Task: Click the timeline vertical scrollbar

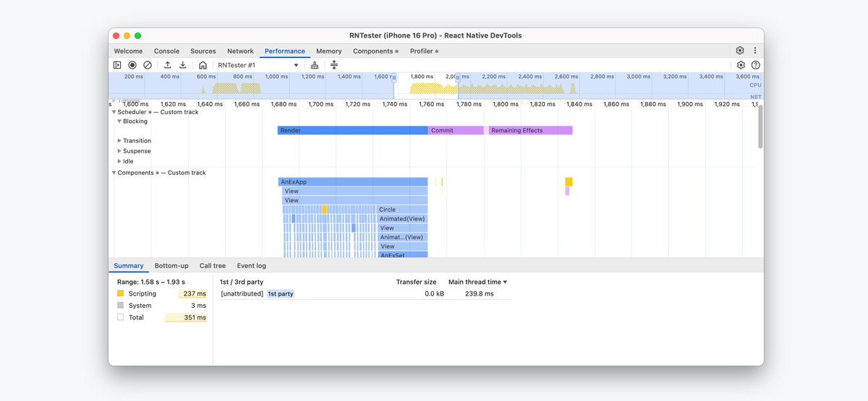Action: coord(760,126)
